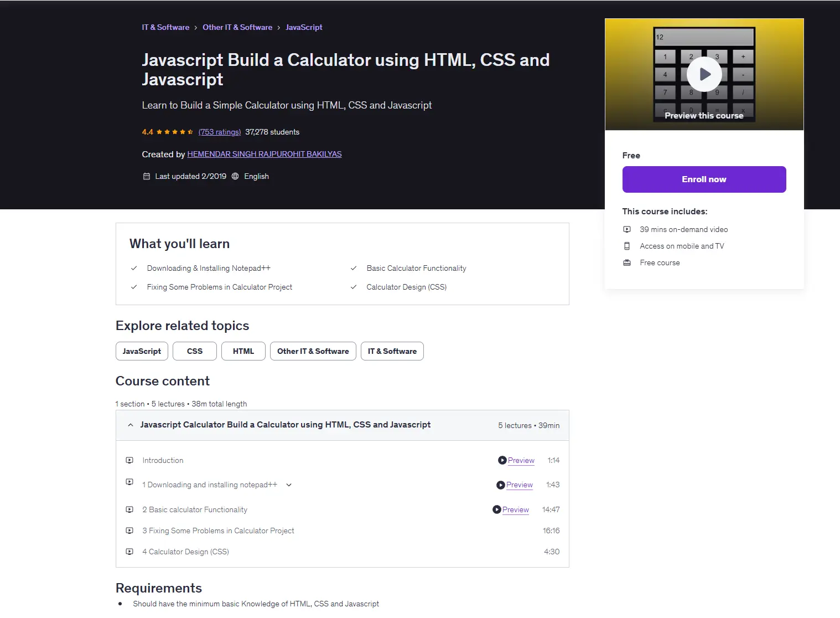Click checkmark beside Downloading & Installing Notepad++

[x=134, y=268]
